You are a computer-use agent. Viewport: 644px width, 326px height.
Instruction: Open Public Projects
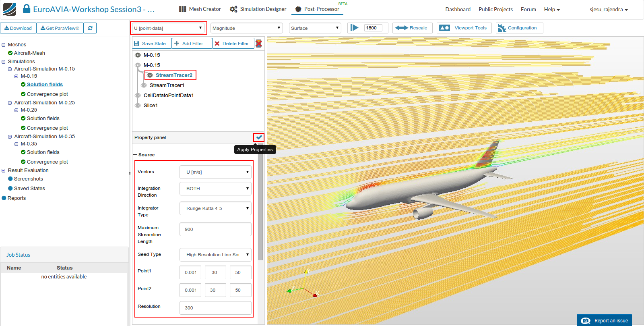pyautogui.click(x=495, y=9)
